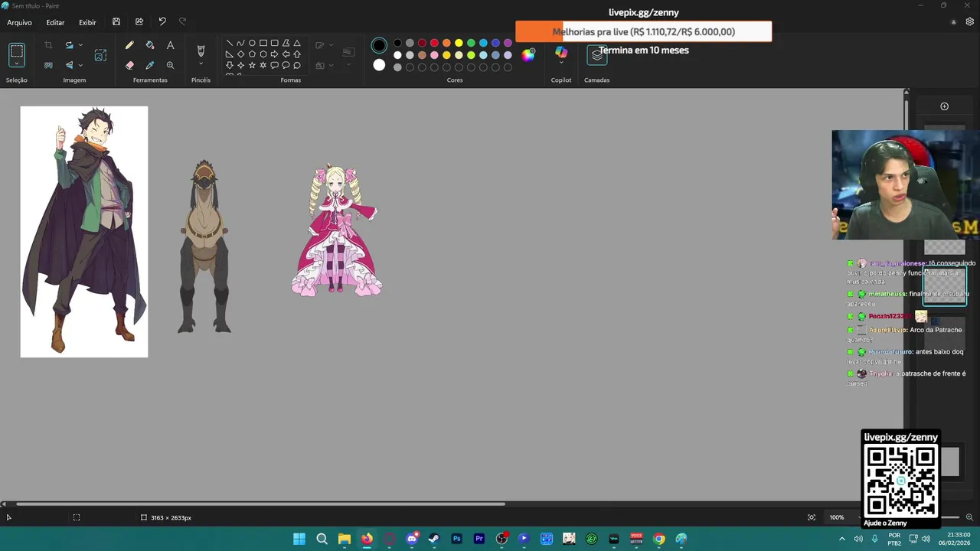Image resolution: width=980 pixels, height=551 pixels.
Task: Select the Crop tool
Action: 48,45
